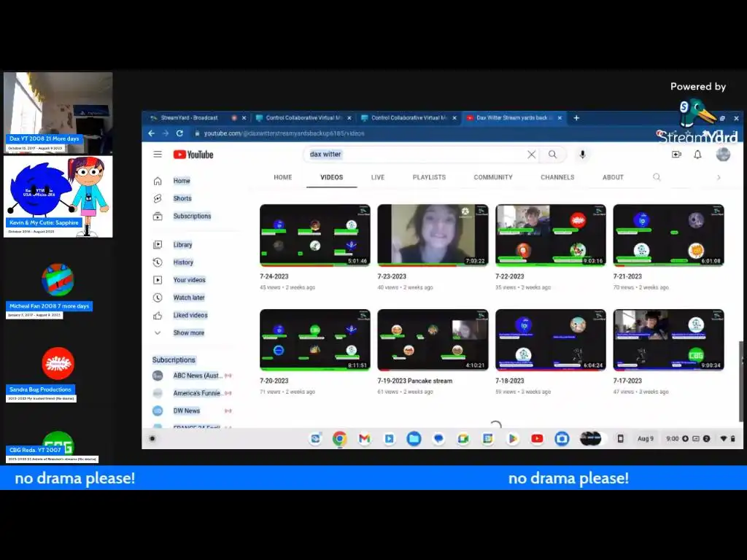Open the notifications bell
747x560 pixels.
pos(697,155)
